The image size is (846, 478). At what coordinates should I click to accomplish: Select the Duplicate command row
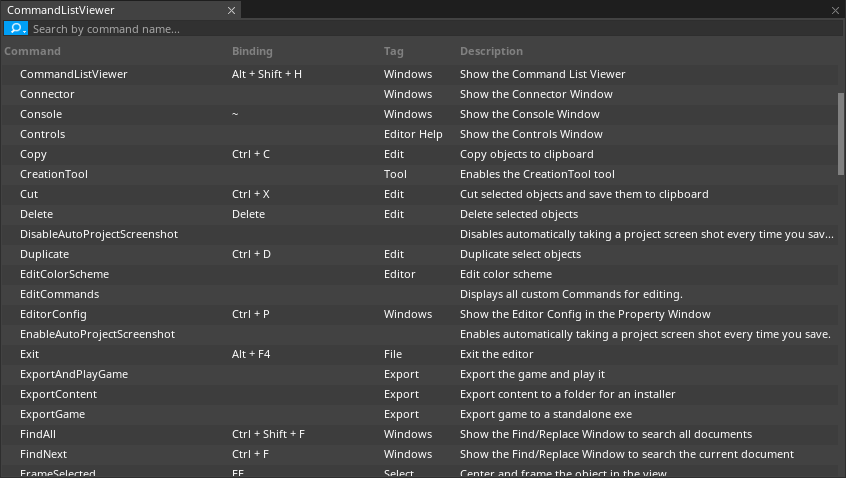47,254
